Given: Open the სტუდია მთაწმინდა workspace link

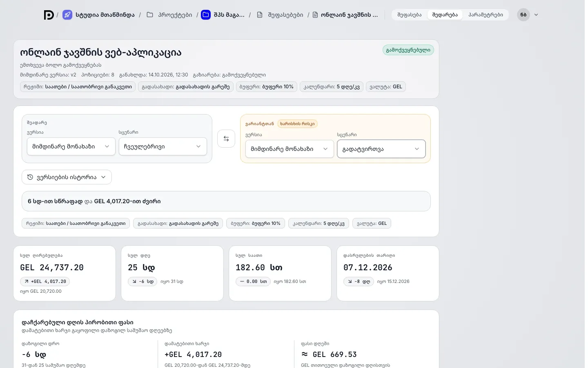Looking at the screenshot, I should click(105, 15).
